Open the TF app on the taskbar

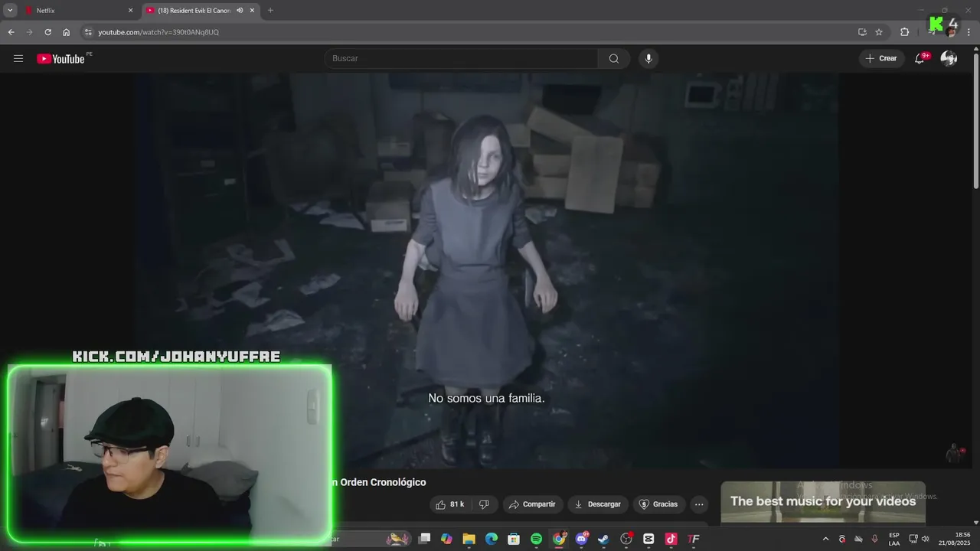click(x=694, y=539)
